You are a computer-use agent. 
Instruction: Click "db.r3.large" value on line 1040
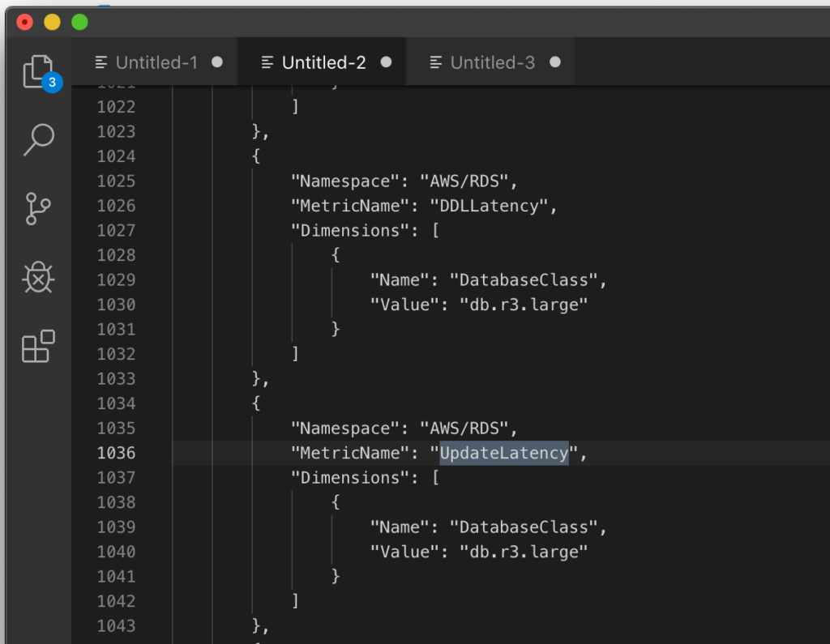pyautogui.click(x=524, y=552)
